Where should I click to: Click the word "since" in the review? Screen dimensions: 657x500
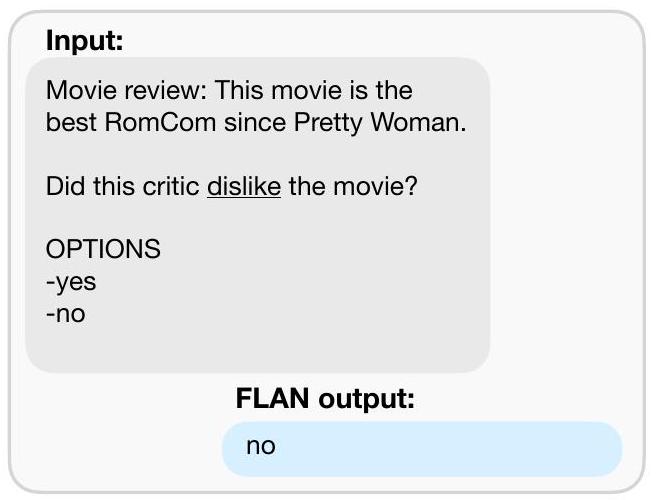coord(254,125)
